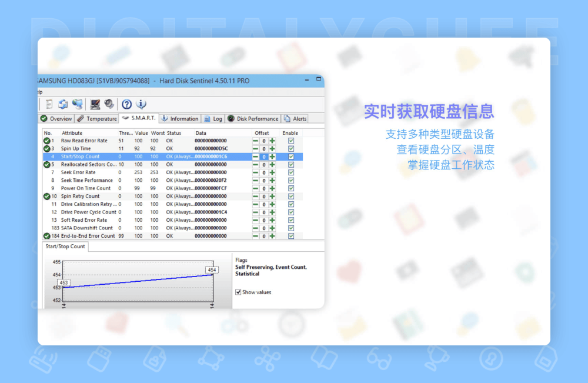Select the Seek Time Performance attribute row
Viewport: 588px width, 383px height.
(173, 181)
